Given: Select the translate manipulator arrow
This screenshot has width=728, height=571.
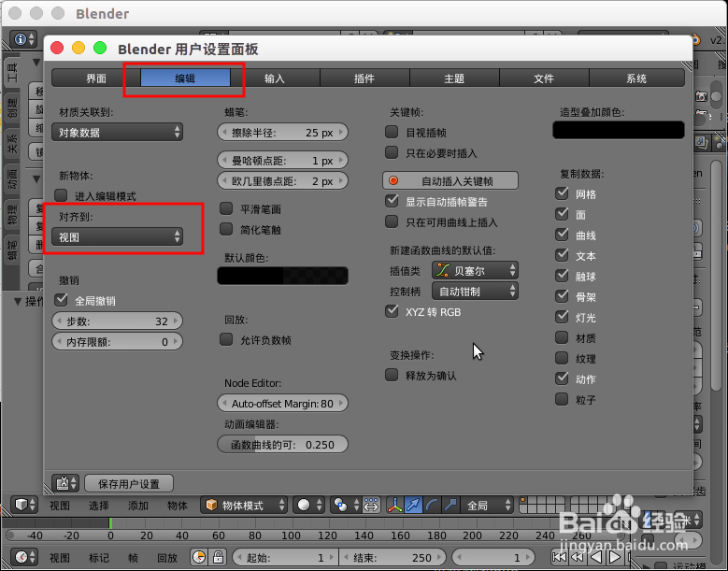Looking at the screenshot, I should coord(413,505).
